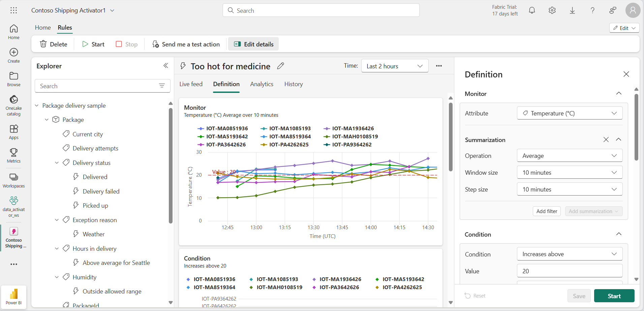The width and height of the screenshot is (644, 311).
Task: Click the Delete trash icon button
Action: tap(54, 44)
